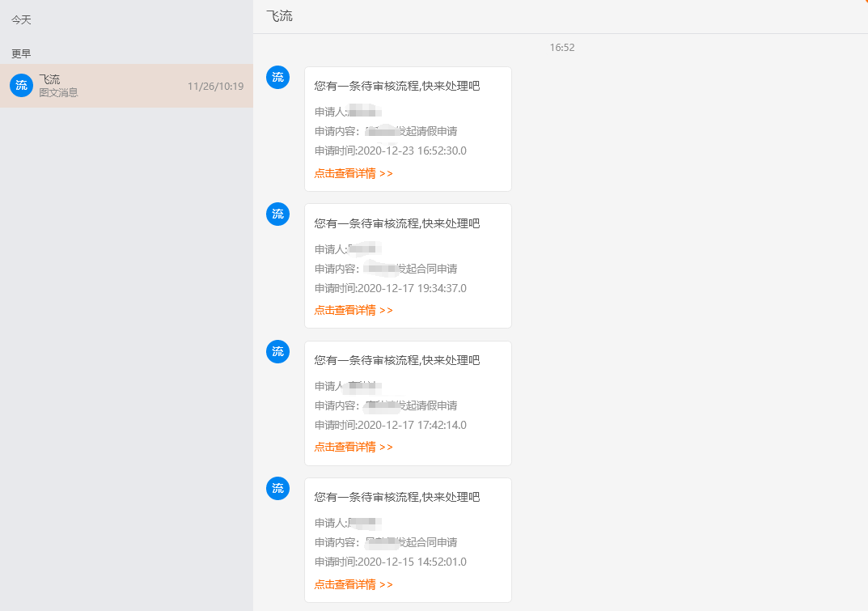This screenshot has width=868, height=611.
Task: Click the 飞流 avatar in the conversation list
Action: (21, 86)
